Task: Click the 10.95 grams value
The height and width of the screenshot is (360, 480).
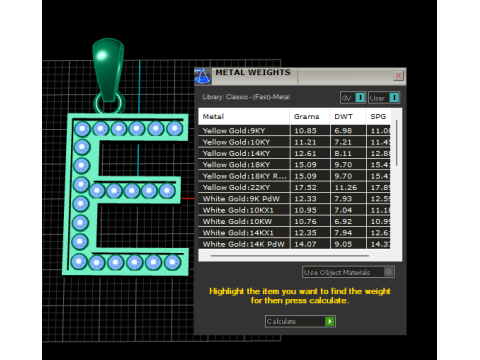Action: click(x=305, y=210)
